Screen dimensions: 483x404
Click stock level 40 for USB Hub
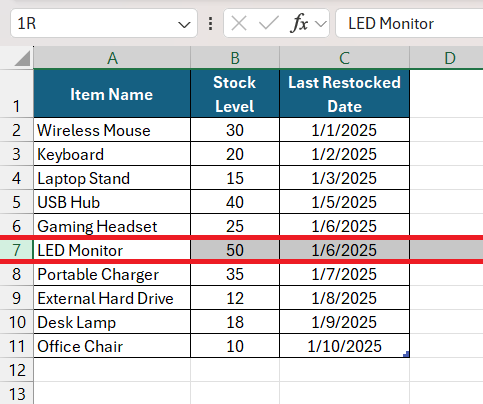[x=235, y=202]
